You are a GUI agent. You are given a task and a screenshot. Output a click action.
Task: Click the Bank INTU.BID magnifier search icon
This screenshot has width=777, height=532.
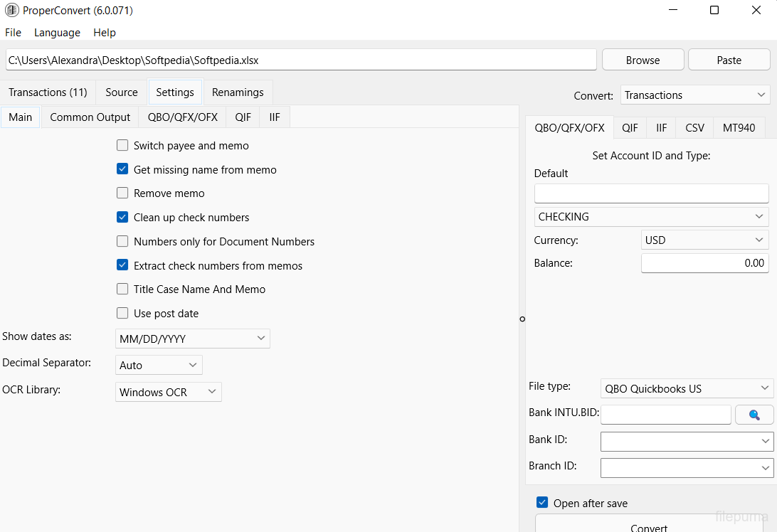(x=754, y=415)
